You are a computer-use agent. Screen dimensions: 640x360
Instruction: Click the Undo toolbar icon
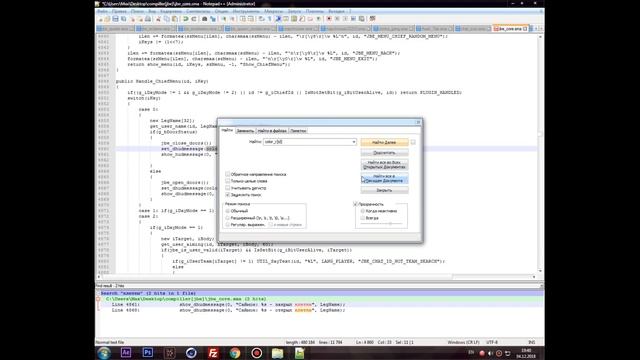[186, 19]
